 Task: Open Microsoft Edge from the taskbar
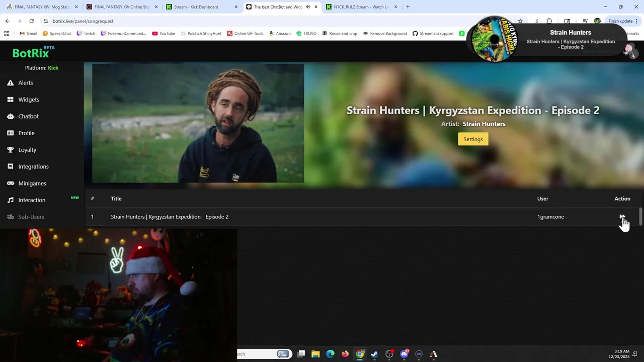(x=330, y=354)
